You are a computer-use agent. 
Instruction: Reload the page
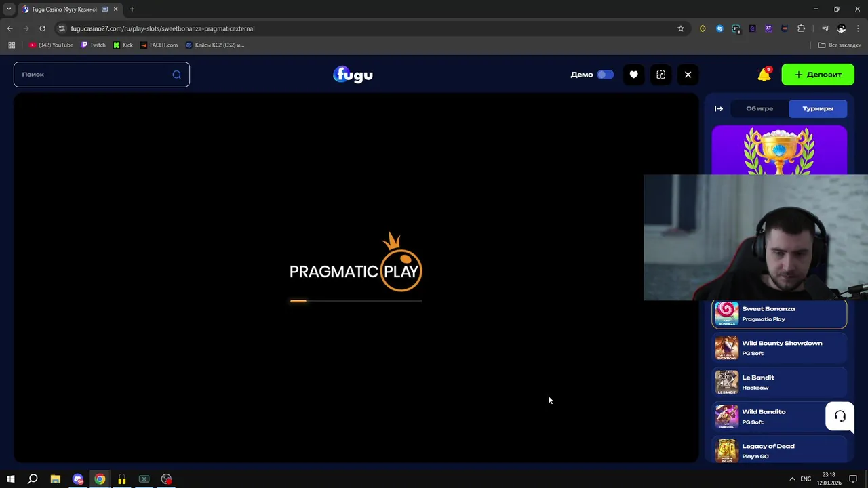[x=42, y=28]
